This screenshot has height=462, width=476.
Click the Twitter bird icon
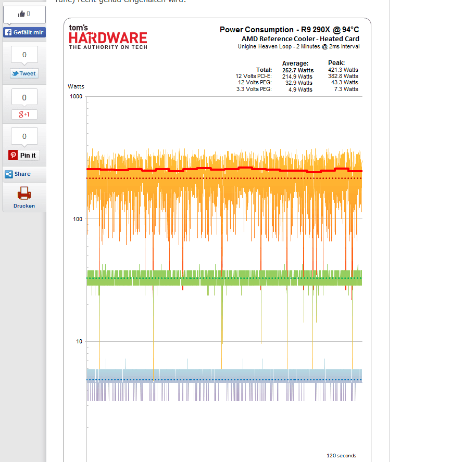coord(15,73)
